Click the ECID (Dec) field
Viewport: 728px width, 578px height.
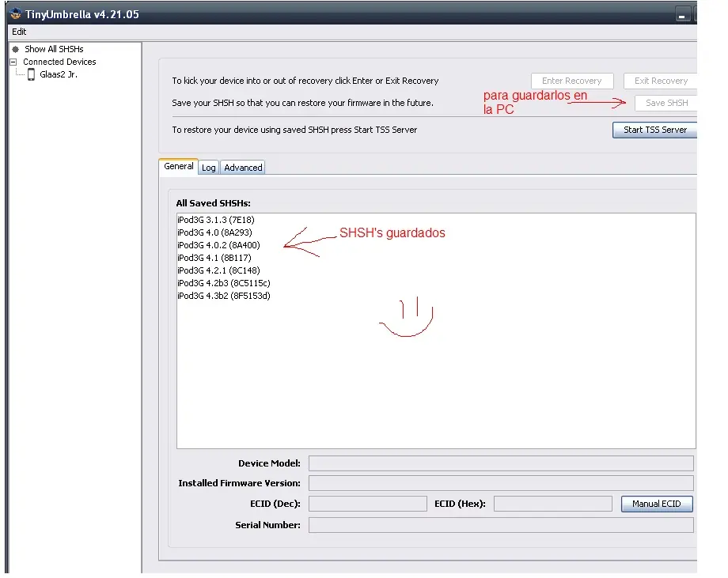[368, 504]
